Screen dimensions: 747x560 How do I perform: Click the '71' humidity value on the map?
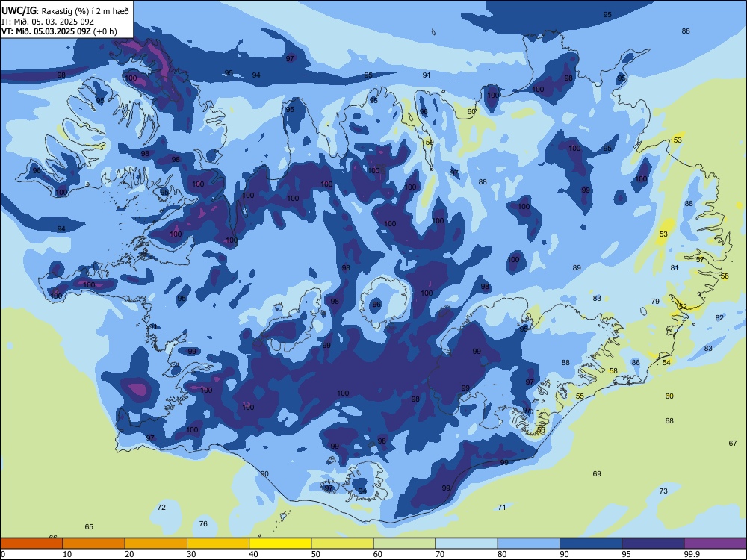(x=502, y=507)
